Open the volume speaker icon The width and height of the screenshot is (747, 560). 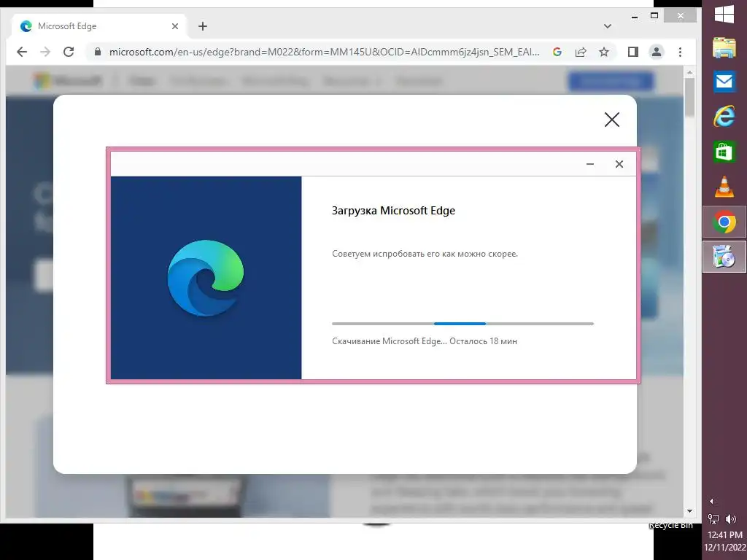[x=731, y=518]
